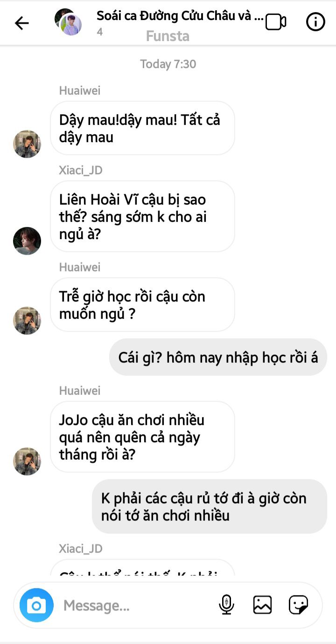
Task: Tap the microphone voice message icon
Action: [x=226, y=605]
